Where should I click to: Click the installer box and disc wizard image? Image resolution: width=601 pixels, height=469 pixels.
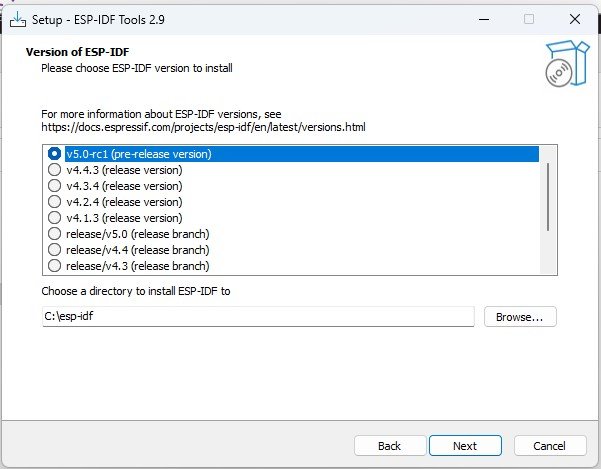tap(567, 64)
